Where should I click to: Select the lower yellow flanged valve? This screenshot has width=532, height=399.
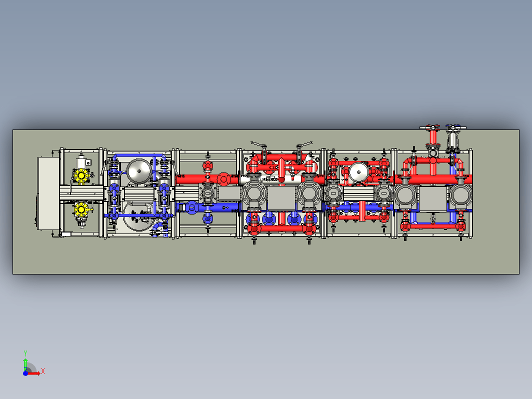pos(81,209)
